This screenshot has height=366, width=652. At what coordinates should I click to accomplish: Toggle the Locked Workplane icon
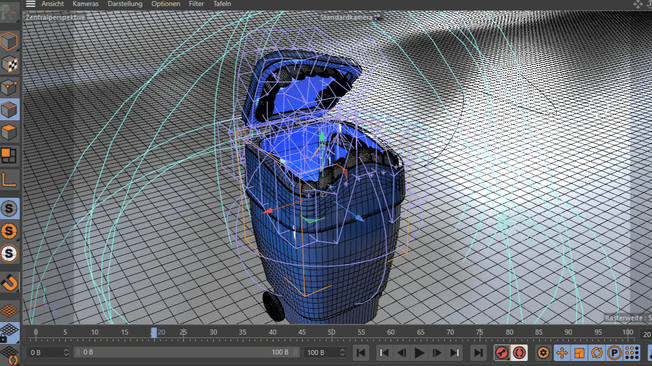(x=9, y=332)
